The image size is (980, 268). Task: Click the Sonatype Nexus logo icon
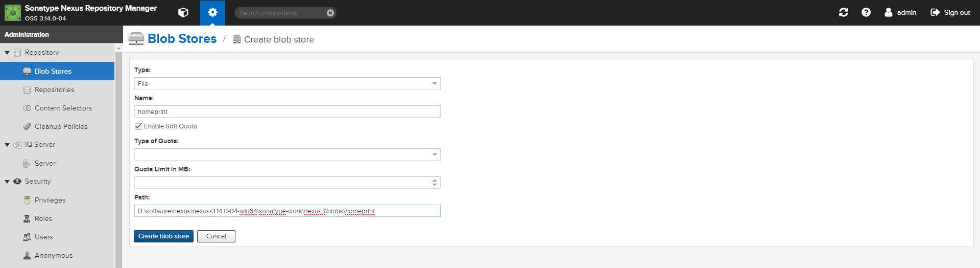pyautogui.click(x=13, y=13)
